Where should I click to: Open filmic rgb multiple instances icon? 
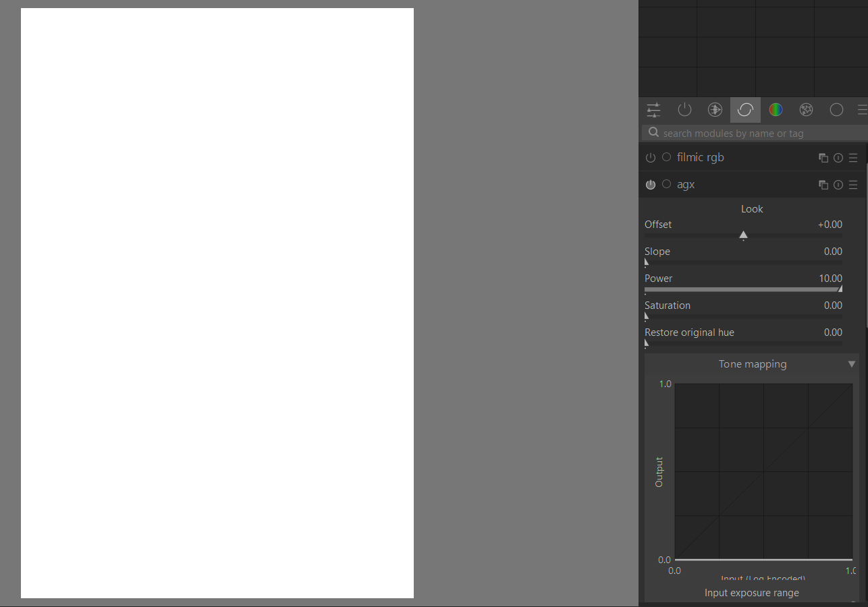(x=823, y=158)
